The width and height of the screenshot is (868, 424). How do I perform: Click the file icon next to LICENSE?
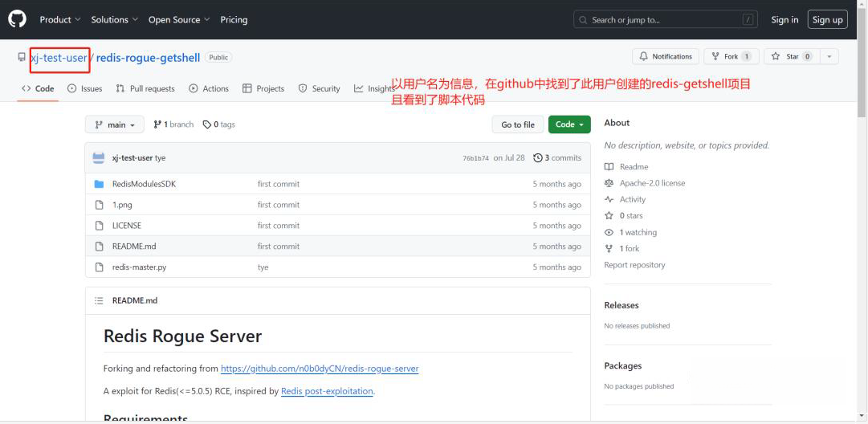99,226
